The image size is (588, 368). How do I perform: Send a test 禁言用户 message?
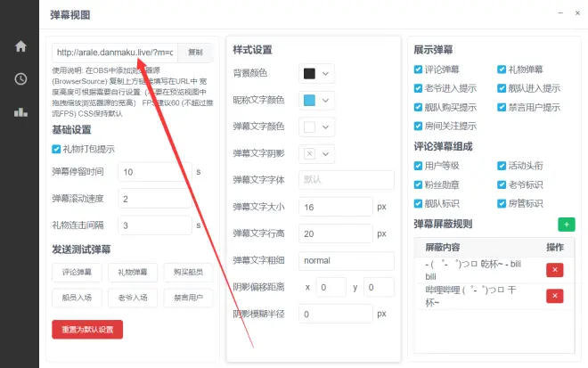188,298
